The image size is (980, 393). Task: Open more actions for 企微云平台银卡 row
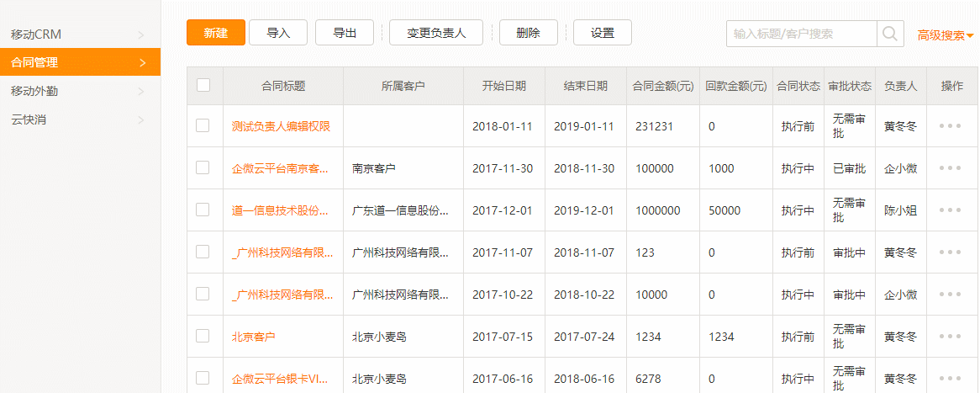click(950, 379)
